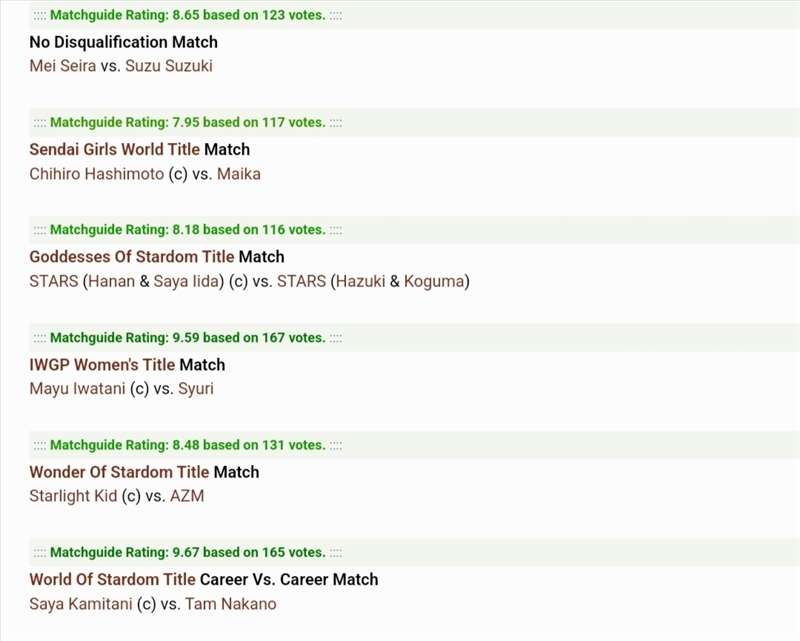
Task: Open Tam Nakano profile link
Action: [231, 604]
